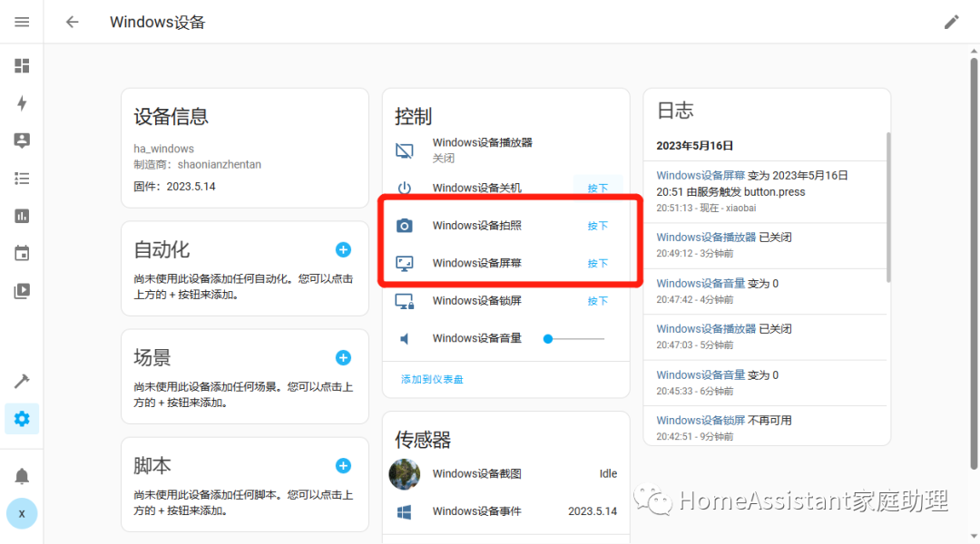This screenshot has height=544, width=980.
Task: Adjust the Windows设备音量 slider
Action: [573, 338]
